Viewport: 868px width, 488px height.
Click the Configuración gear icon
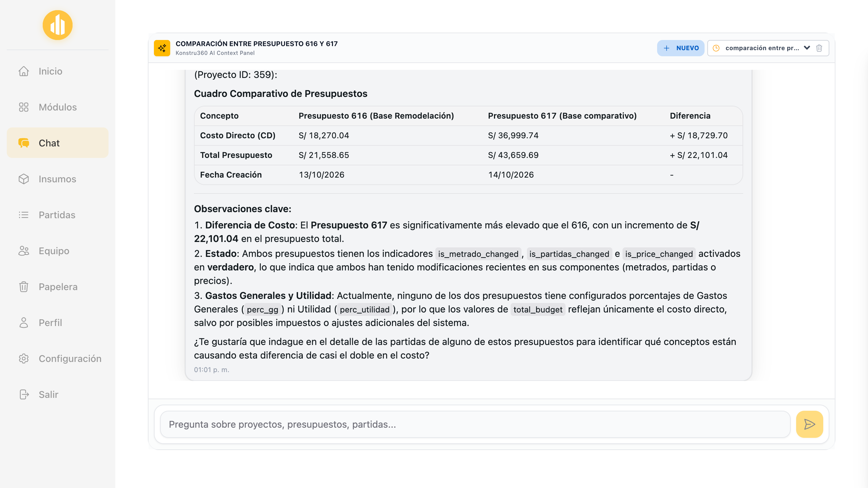pos(24,359)
